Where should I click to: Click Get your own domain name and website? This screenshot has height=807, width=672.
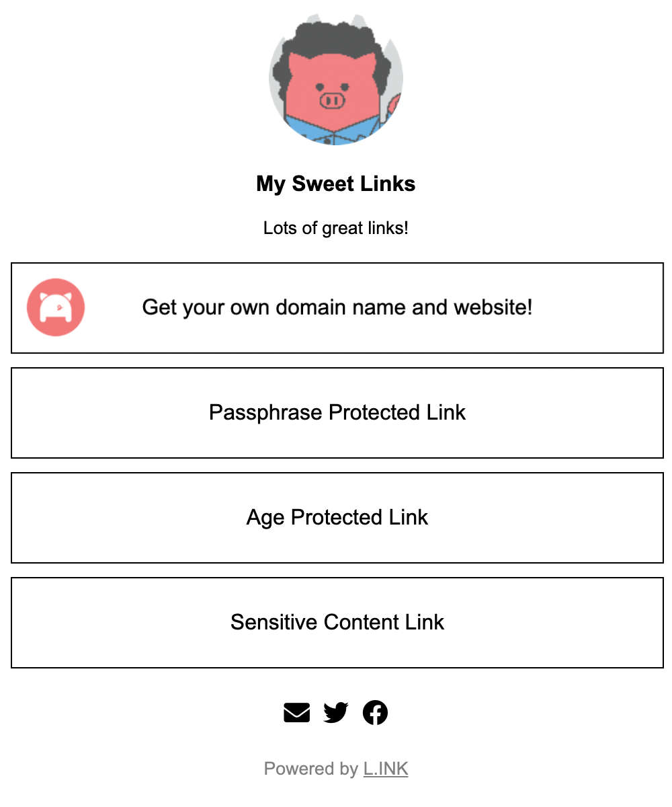tap(336, 307)
